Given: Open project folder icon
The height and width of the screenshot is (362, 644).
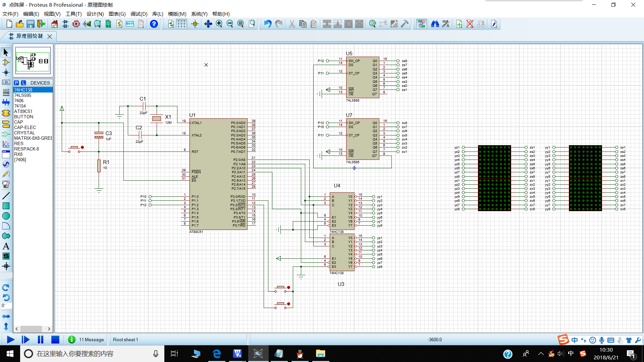Looking at the screenshot, I should [x=20, y=24].
